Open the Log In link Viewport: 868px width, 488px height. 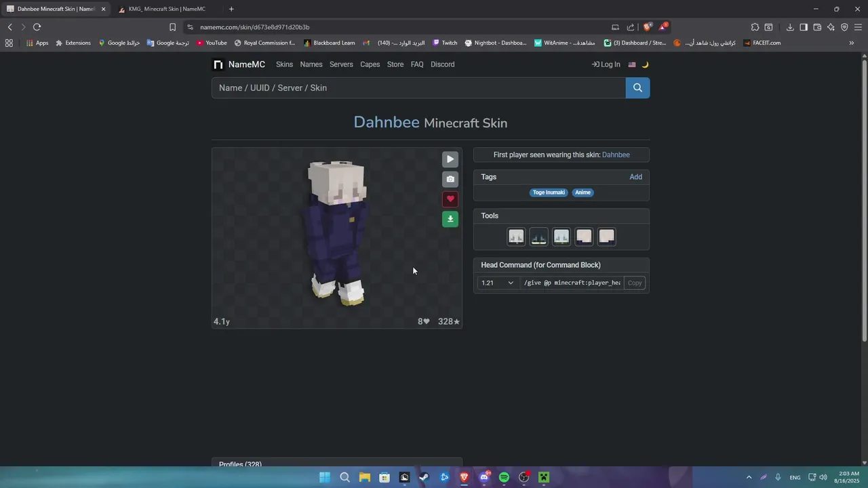click(x=606, y=64)
